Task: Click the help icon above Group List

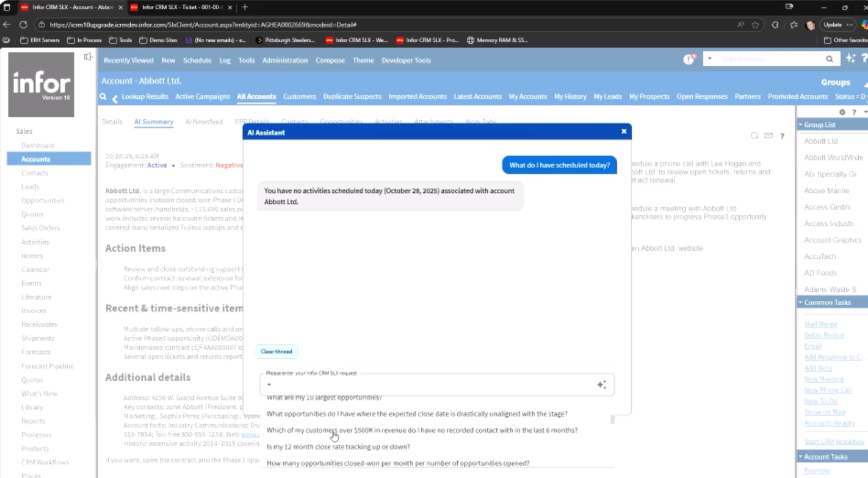Action: pos(854,112)
